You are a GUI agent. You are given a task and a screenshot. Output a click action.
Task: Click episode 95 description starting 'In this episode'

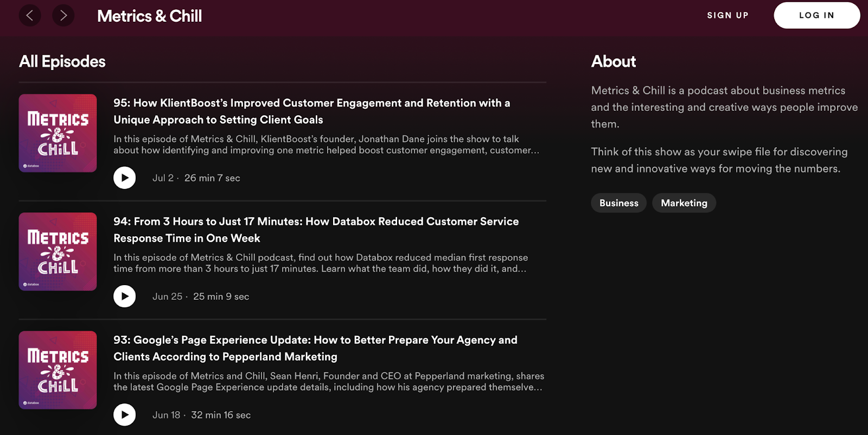click(x=327, y=144)
